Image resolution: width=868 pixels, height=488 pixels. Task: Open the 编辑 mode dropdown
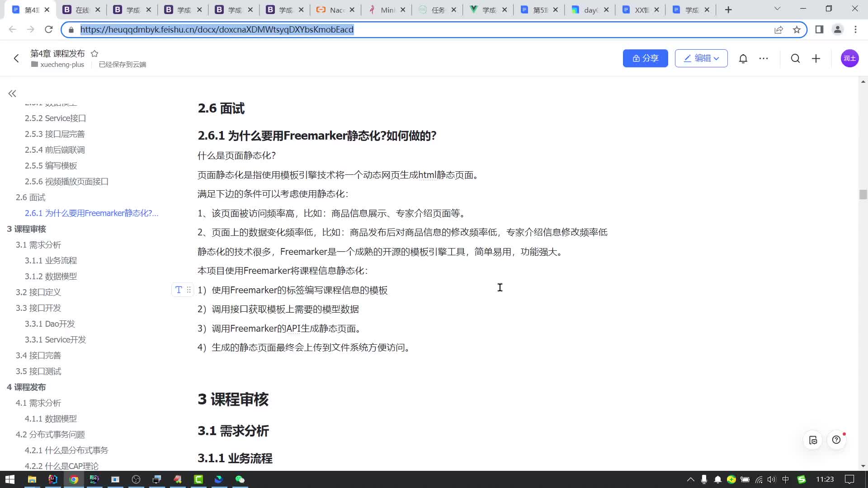tap(701, 58)
